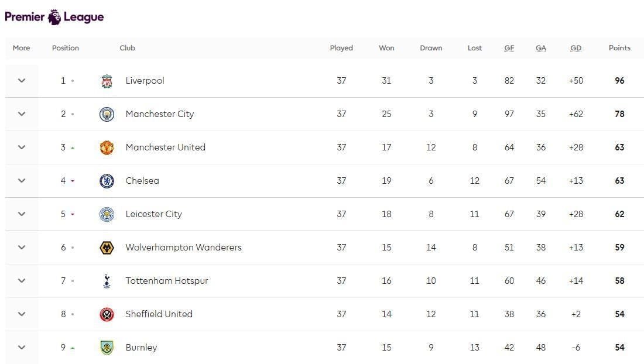Select the Tottenham Hotspur cockerel icon
Screen dimensions: 644x364
(x=107, y=281)
